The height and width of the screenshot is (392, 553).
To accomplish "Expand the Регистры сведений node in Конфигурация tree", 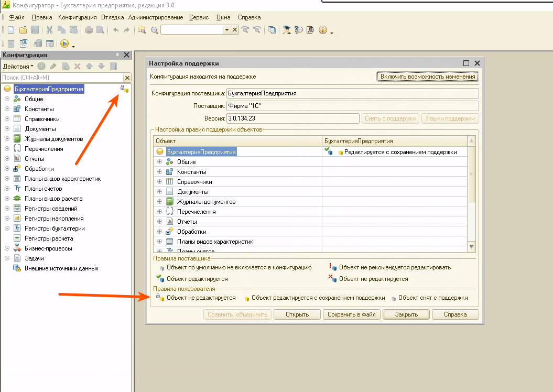I will 7,209.
